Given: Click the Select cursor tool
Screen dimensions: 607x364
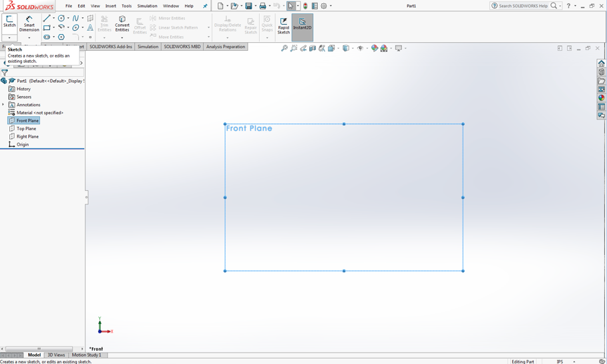Looking at the screenshot, I should [290, 6].
